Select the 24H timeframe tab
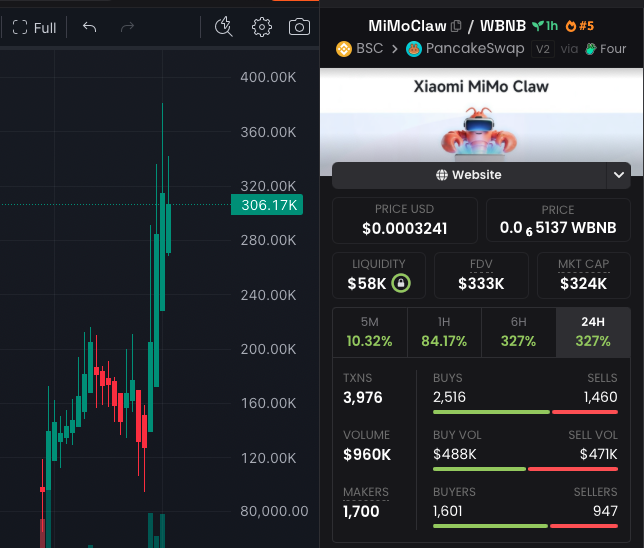Screen dimensions: 644x548 tap(593, 332)
